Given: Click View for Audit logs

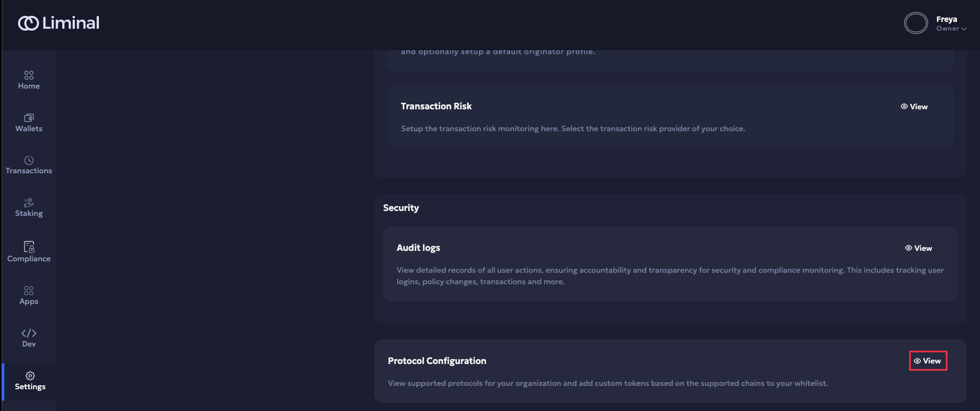Looking at the screenshot, I should [x=918, y=248].
